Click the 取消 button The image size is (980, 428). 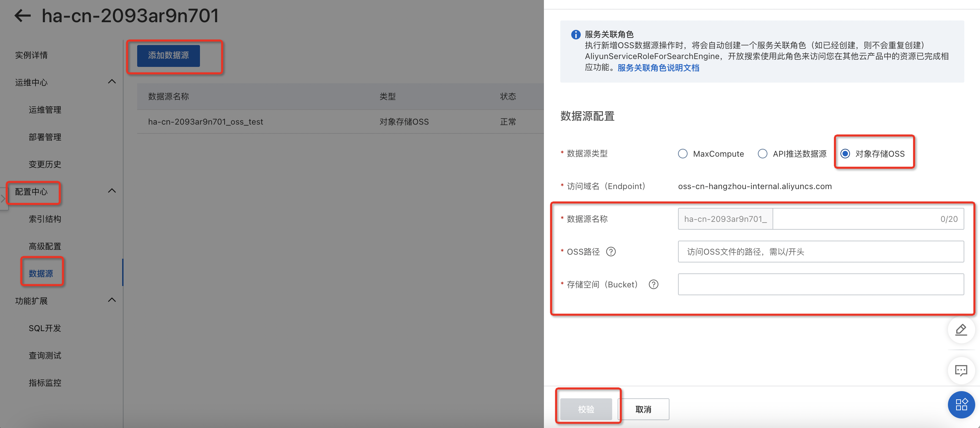click(x=643, y=409)
